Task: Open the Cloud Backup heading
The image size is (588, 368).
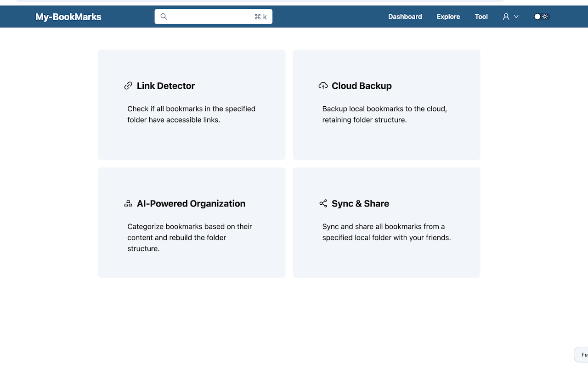Action: click(362, 86)
